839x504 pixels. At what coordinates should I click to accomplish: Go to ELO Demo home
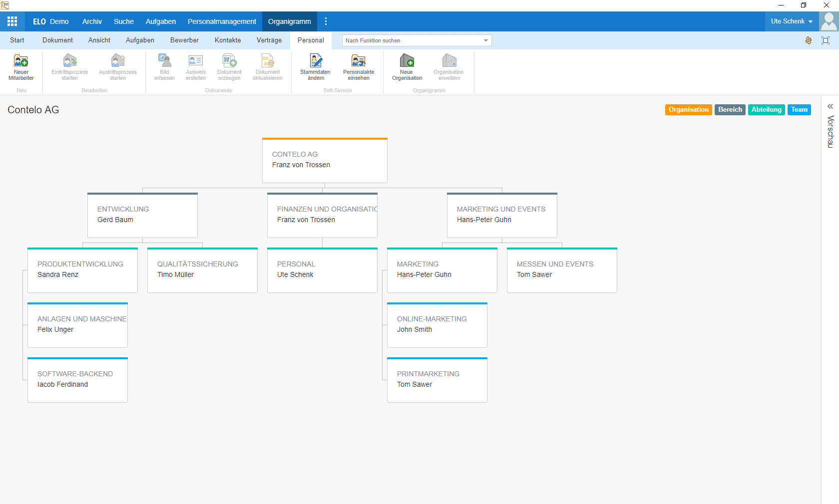click(50, 21)
